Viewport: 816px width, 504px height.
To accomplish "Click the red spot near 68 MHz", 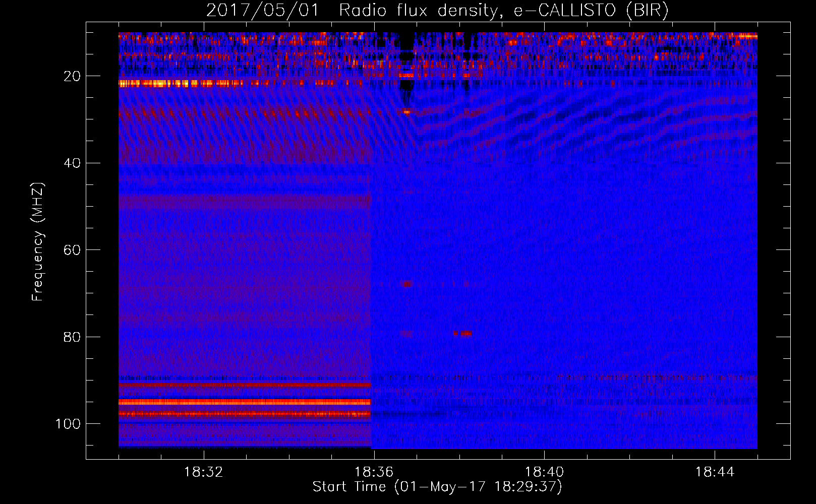I will (406, 284).
